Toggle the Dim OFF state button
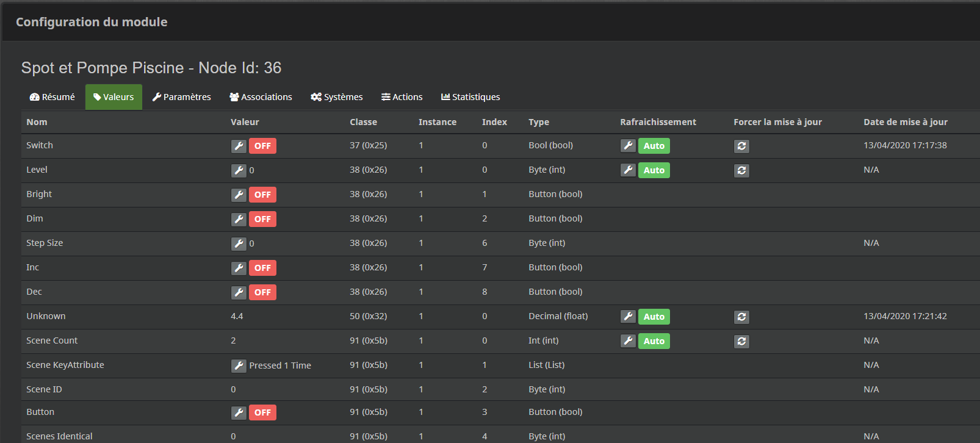 tap(262, 219)
